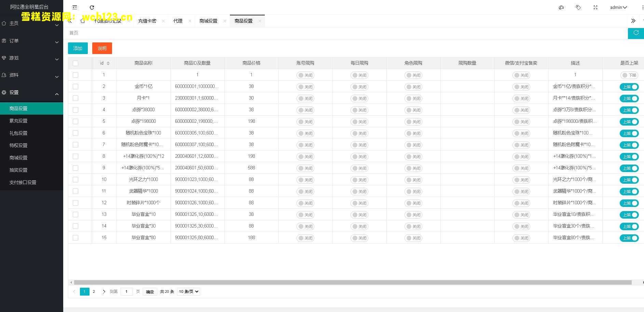Screen dimensions: 644x312
Task: Open the 10 条/页 page size dropdown
Action: [x=188, y=291]
